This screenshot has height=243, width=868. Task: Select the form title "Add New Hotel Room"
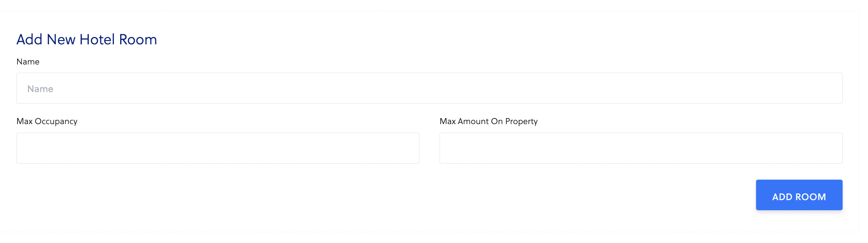87,40
